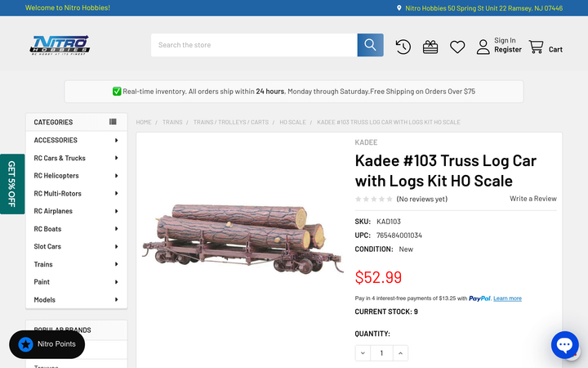Image resolution: width=588 pixels, height=368 pixels.
Task: Open the gift certificates icon
Action: point(430,47)
